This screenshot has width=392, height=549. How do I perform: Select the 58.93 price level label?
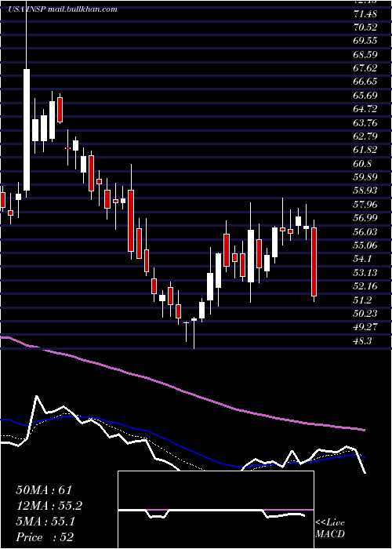(x=366, y=191)
